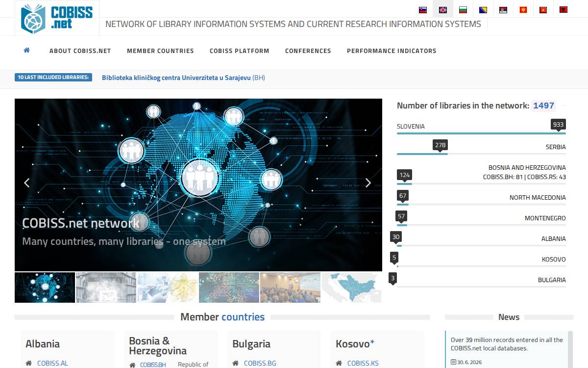Click home icon beside COBISS.KS
This screenshot has height=368, width=588.
pyautogui.click(x=339, y=363)
